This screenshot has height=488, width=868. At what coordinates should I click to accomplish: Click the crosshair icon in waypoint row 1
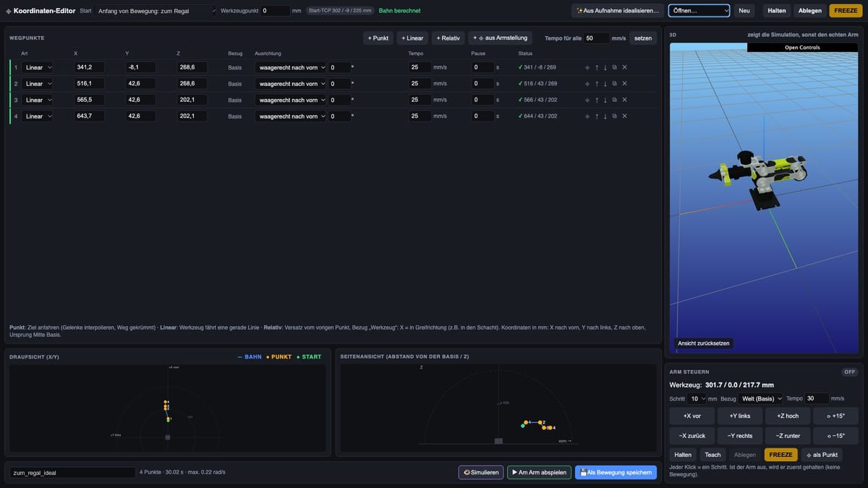point(587,67)
